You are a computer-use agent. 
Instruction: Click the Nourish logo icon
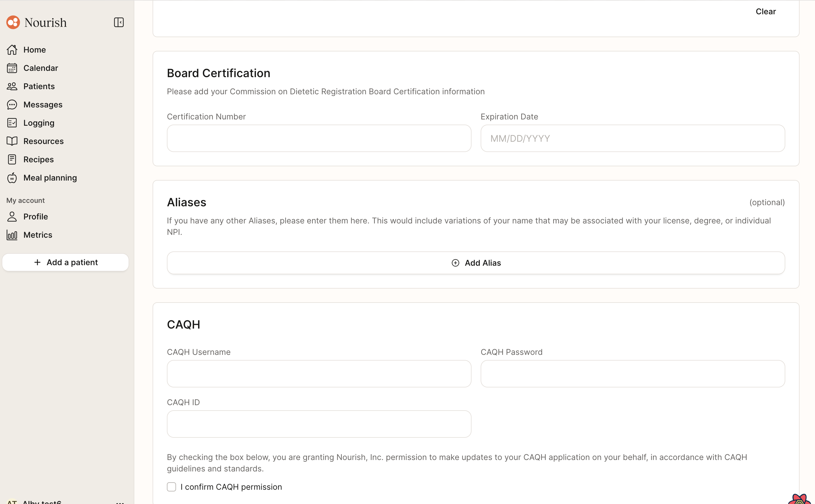click(x=13, y=22)
